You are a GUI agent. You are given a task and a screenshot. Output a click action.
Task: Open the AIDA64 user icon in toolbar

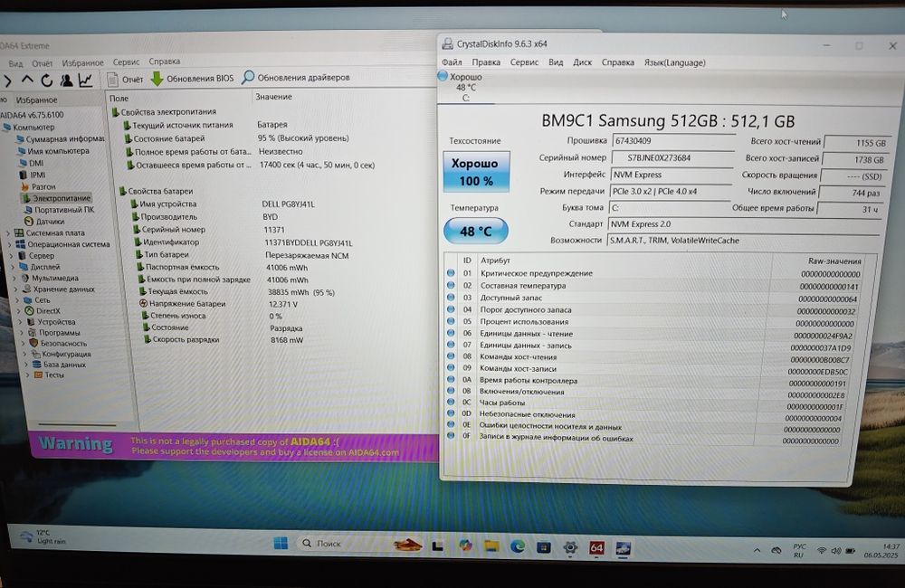pyautogui.click(x=66, y=81)
